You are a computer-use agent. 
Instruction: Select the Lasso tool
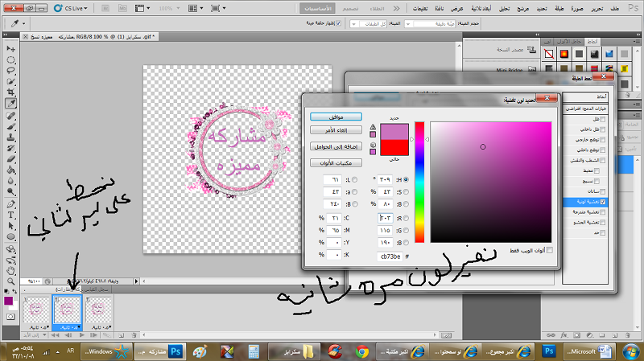[x=12, y=71]
